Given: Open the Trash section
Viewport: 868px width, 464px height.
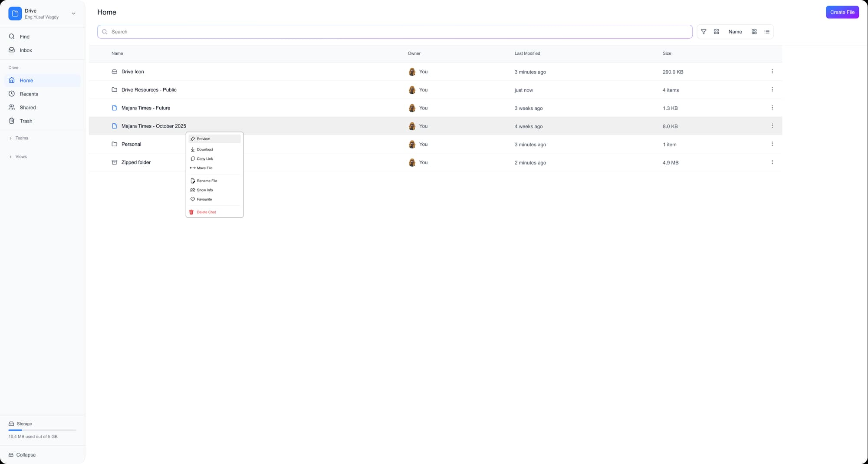Looking at the screenshot, I should point(26,121).
